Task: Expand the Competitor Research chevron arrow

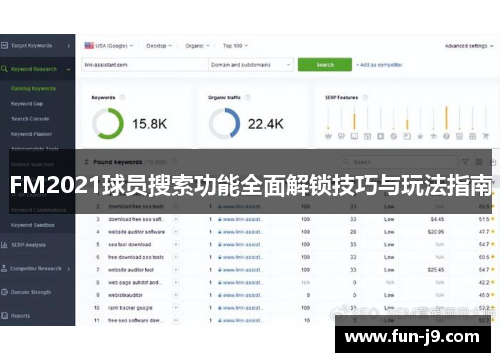Action: coord(69,269)
